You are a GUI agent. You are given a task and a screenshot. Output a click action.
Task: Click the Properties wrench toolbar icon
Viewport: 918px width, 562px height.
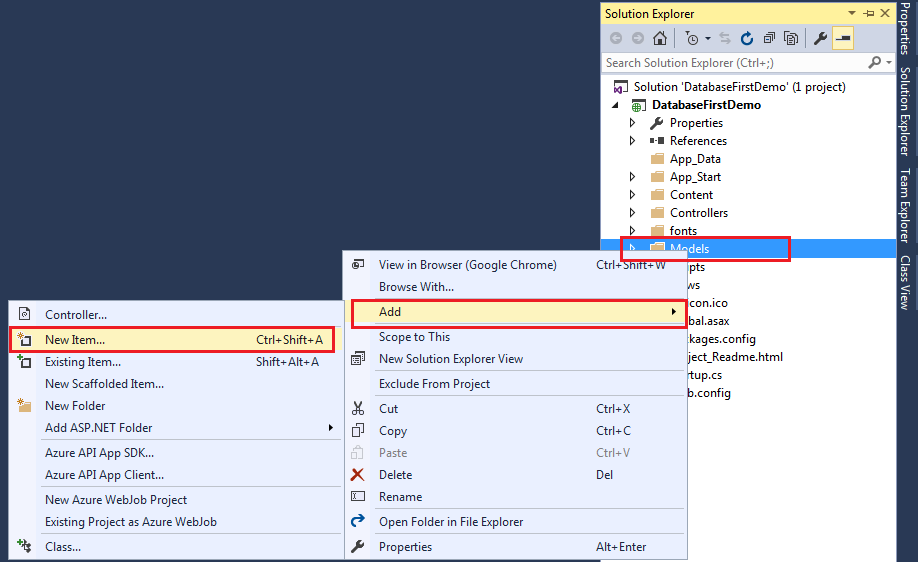pyautogui.click(x=820, y=39)
